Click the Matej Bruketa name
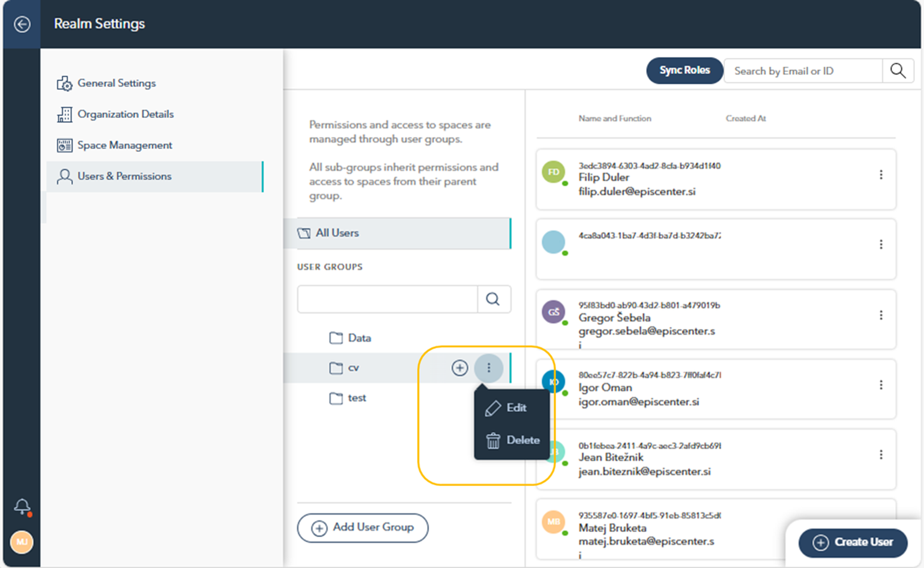Screen dimensions: 924x568 pos(612,528)
